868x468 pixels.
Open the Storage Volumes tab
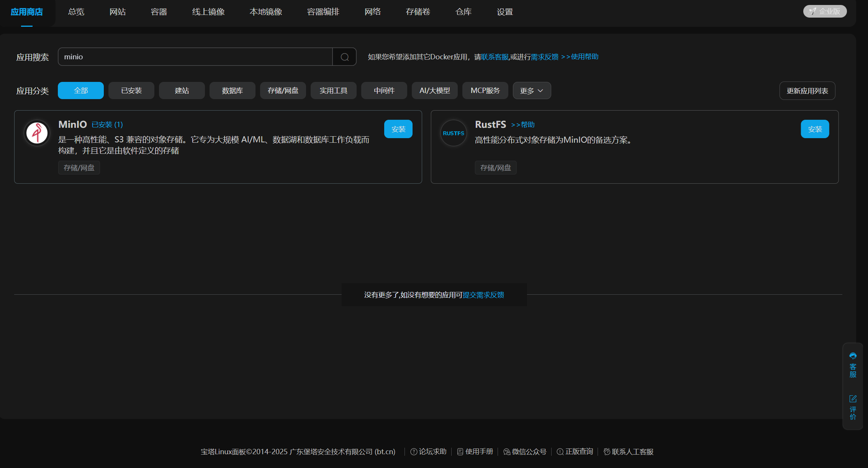[418, 12]
